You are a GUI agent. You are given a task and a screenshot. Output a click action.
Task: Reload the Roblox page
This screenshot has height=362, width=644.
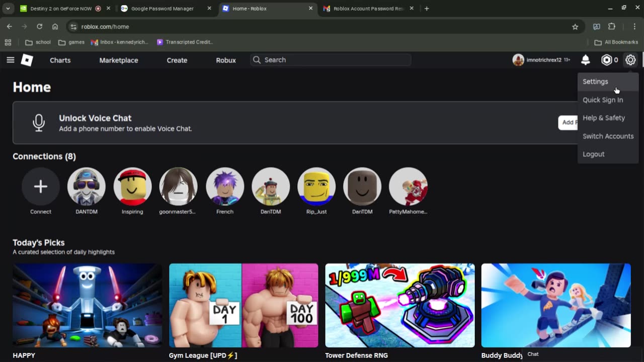click(x=40, y=27)
